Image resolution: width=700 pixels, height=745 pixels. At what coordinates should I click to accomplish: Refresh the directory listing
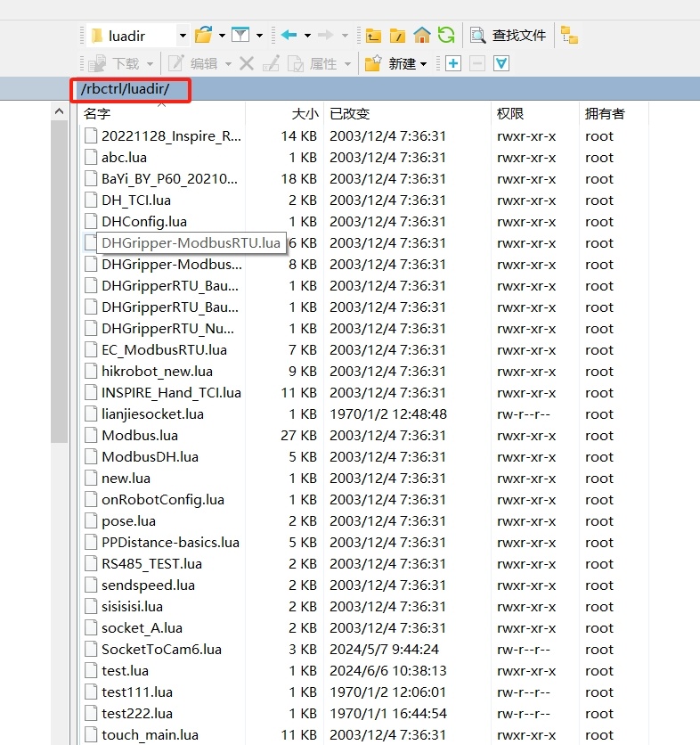click(446, 36)
